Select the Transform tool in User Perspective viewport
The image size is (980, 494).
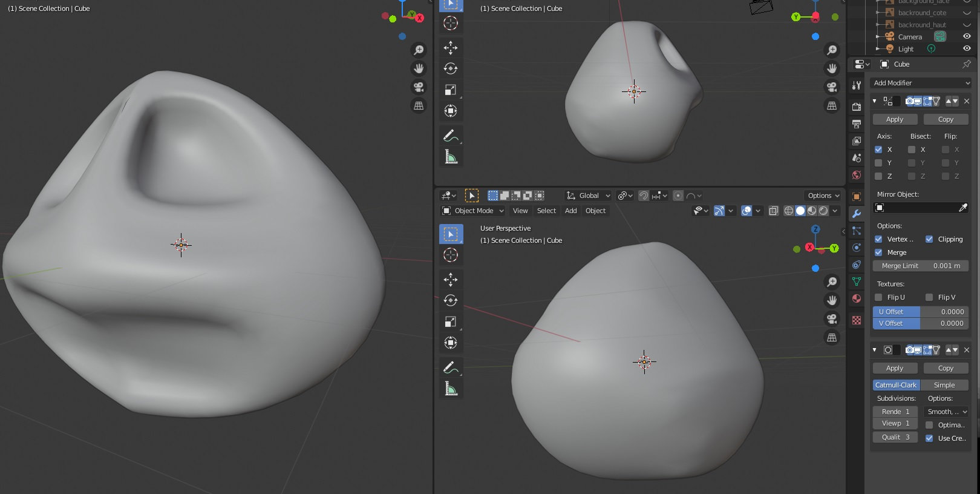[451, 343]
